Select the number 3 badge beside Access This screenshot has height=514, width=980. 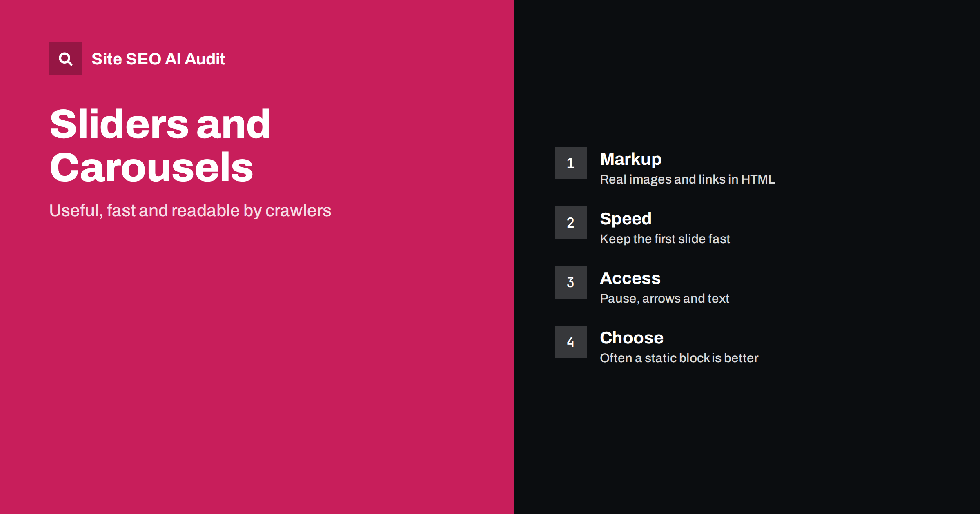[x=570, y=282]
